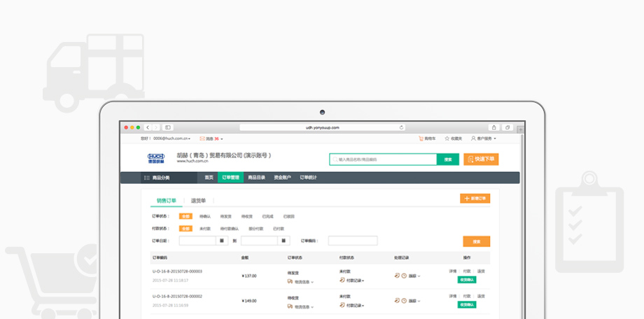Click the order number input field
The height and width of the screenshot is (319, 644).
point(353,241)
